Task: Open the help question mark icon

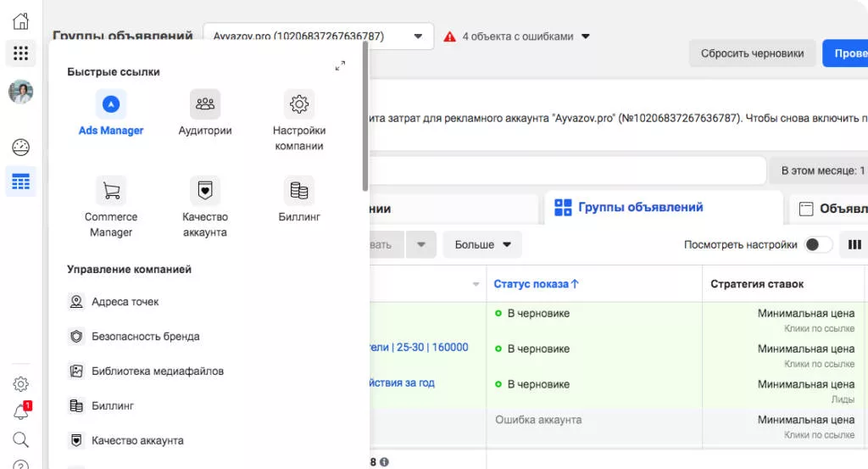Action: point(20,465)
